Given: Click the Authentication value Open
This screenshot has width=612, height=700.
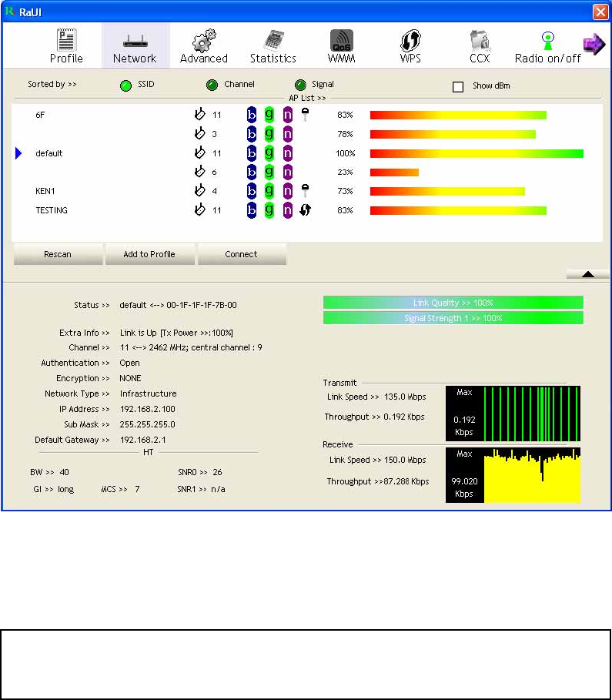Looking at the screenshot, I should coord(129,363).
